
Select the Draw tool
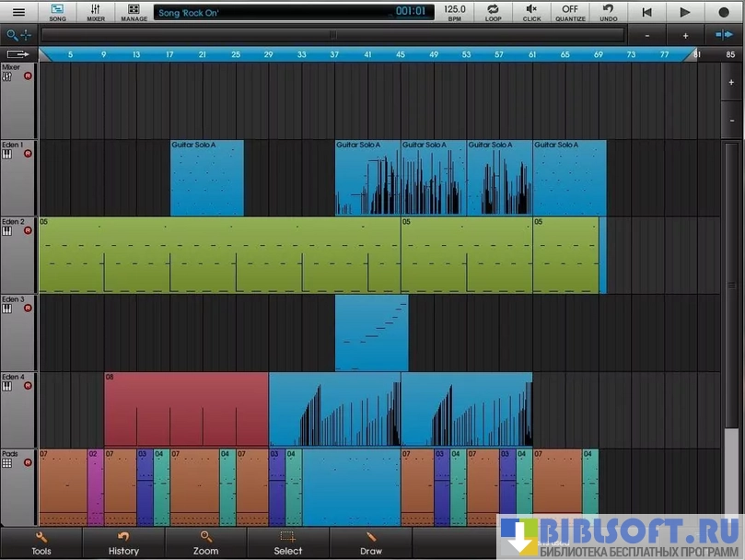point(371,543)
